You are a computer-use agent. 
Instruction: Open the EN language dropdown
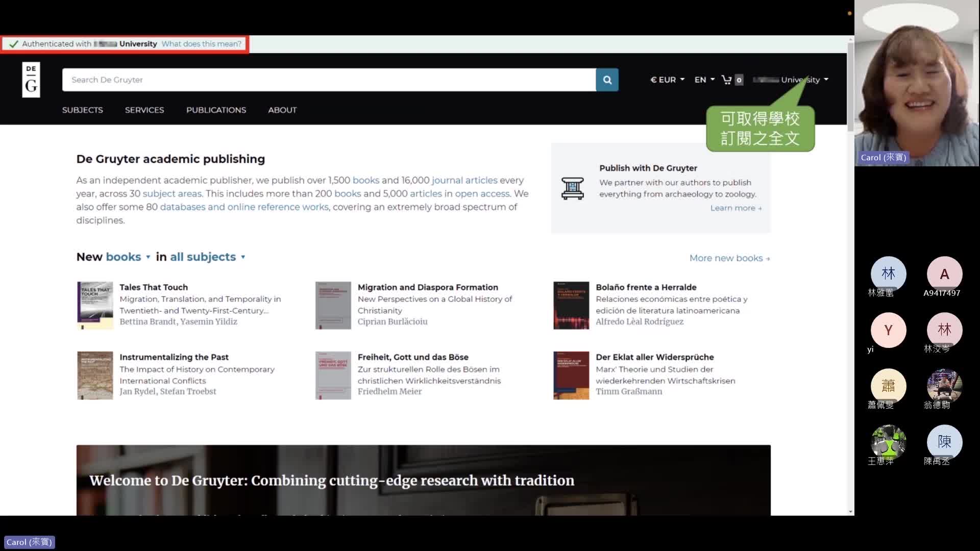(704, 80)
